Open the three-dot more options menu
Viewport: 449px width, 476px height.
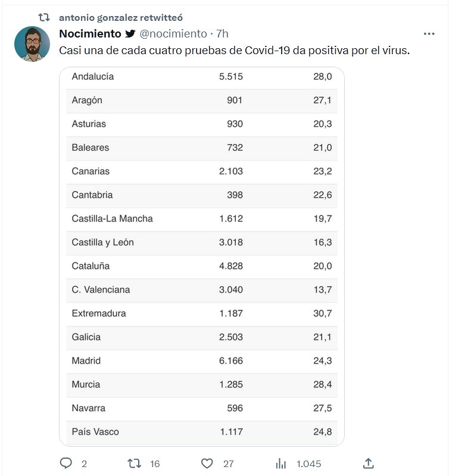coord(429,34)
